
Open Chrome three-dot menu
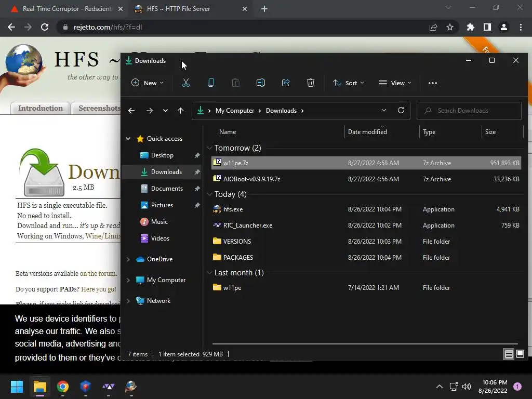[x=521, y=27]
